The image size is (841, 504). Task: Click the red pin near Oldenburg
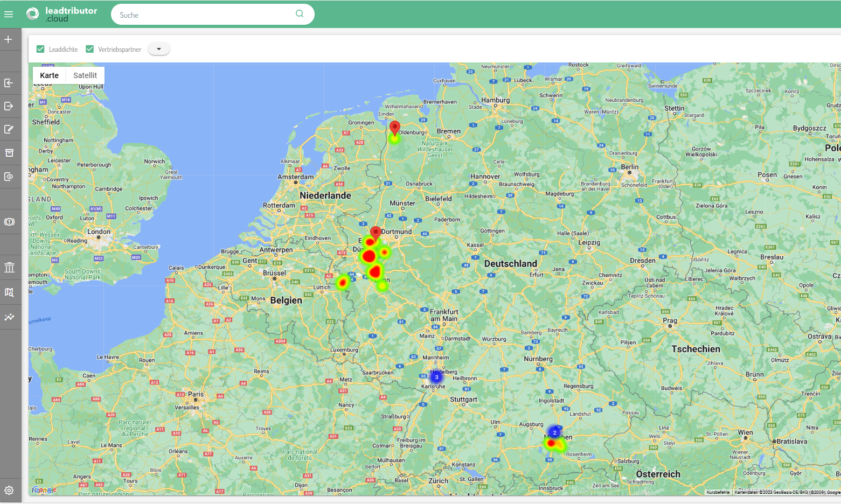click(x=395, y=128)
